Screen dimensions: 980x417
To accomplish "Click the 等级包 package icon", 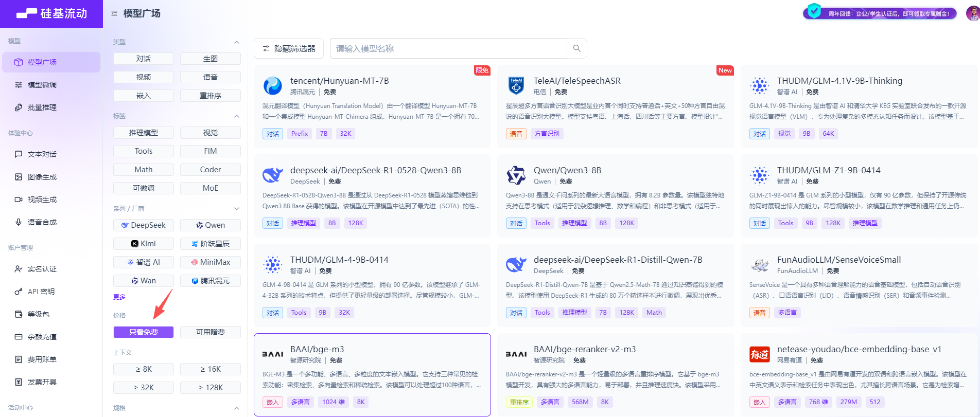I will coord(19,314).
